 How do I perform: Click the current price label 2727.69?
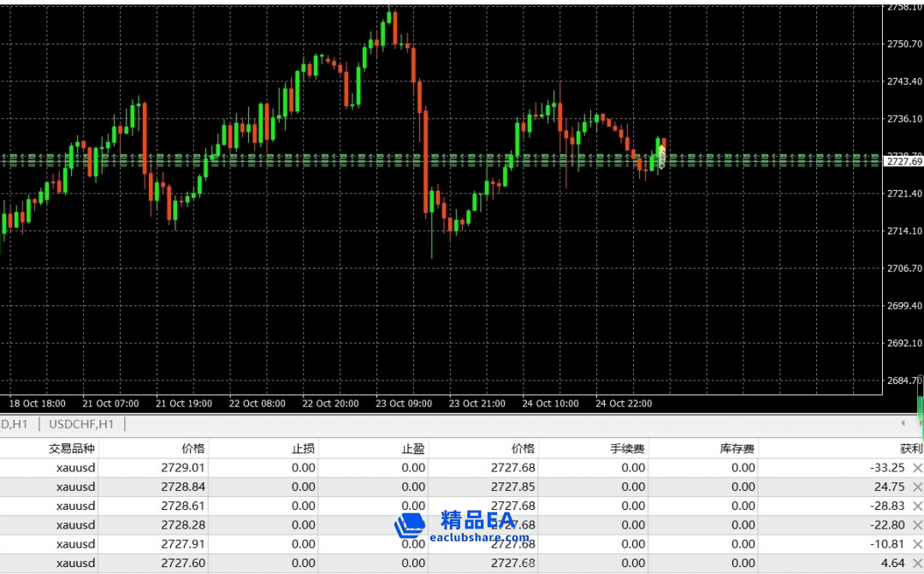coord(903,161)
